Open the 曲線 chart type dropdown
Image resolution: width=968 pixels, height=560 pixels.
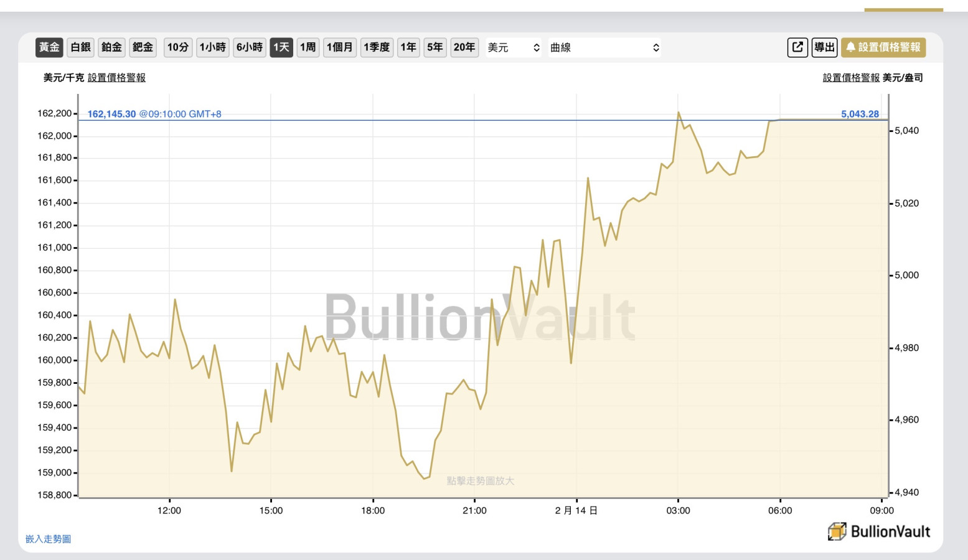(x=604, y=47)
